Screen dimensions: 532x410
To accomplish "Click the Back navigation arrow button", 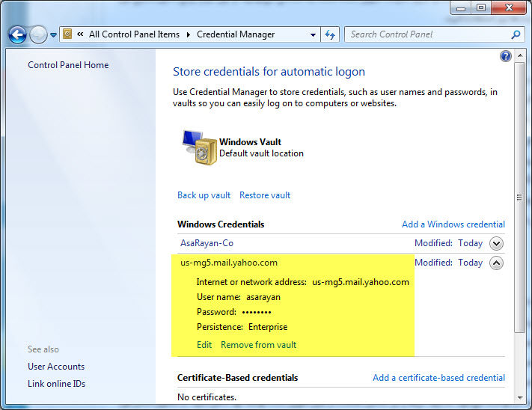I will pos(17,34).
